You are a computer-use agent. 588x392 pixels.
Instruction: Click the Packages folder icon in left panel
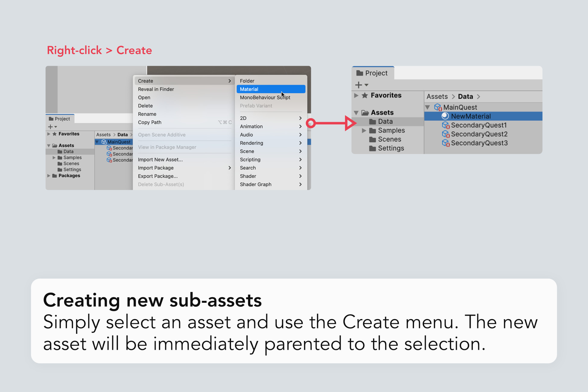coord(55,176)
